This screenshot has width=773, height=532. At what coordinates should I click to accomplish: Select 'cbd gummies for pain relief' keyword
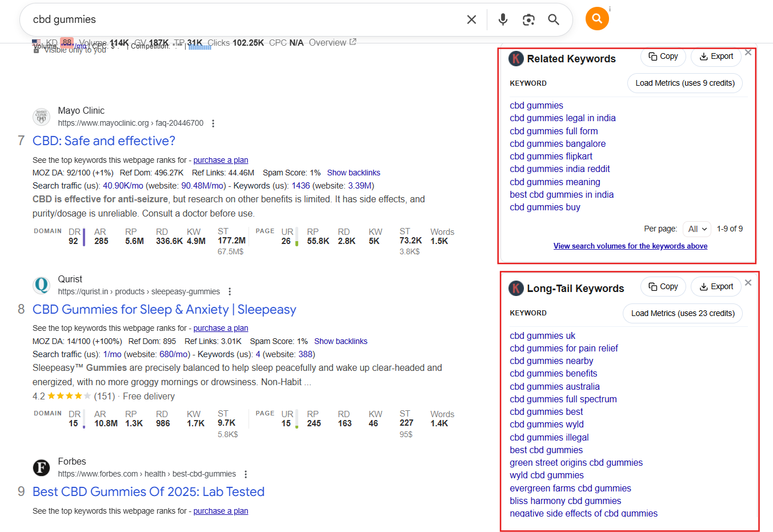(563, 349)
